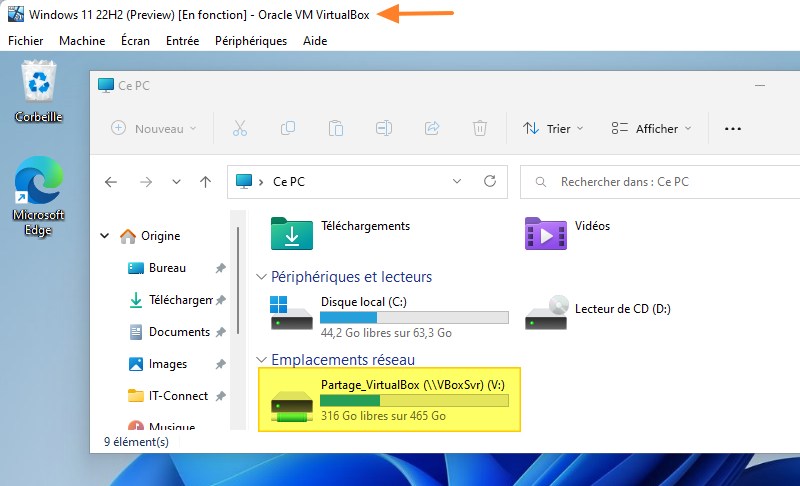Select the Disque local (C:) drive icon
The image size is (800, 486).
pos(291,314)
